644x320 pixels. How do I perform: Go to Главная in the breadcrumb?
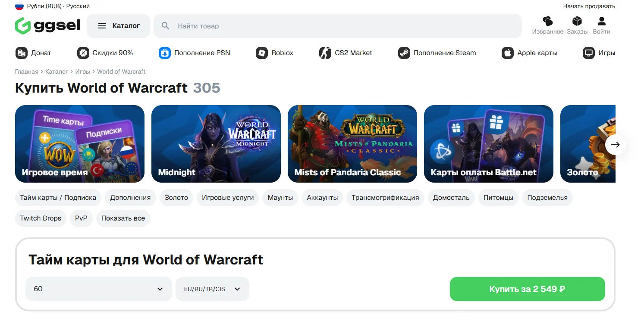(x=27, y=71)
